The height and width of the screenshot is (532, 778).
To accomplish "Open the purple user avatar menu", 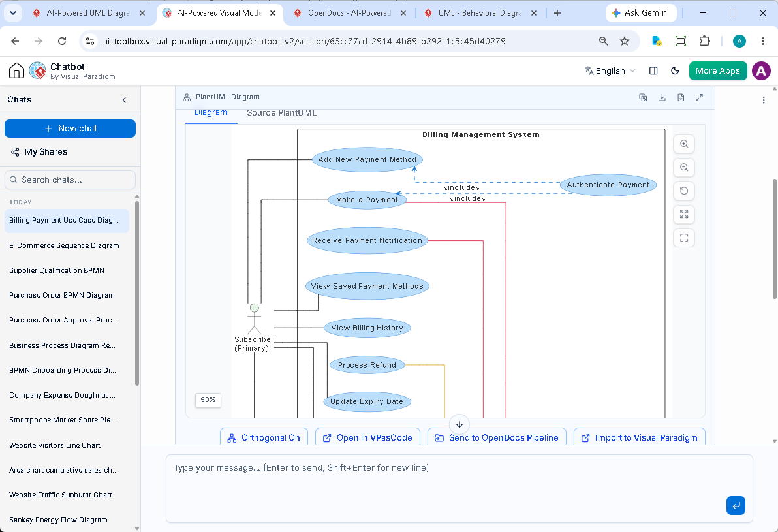I will [761, 71].
